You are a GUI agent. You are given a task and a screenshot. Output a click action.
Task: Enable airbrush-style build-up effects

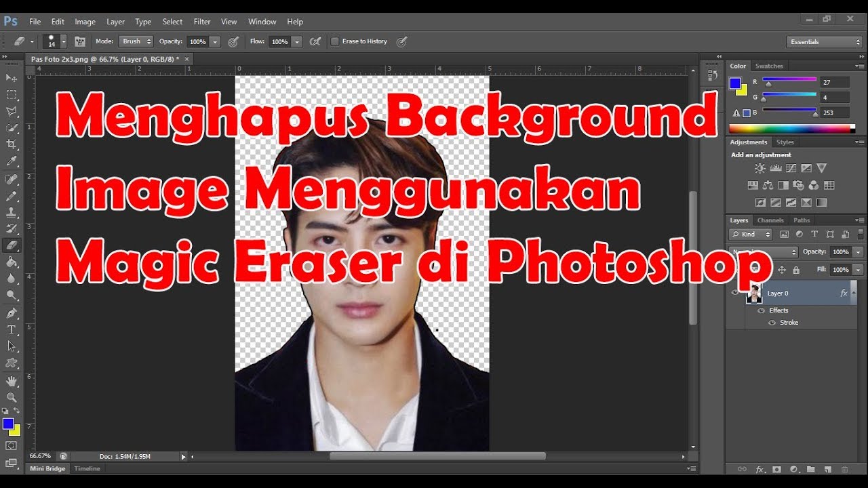(x=315, y=41)
